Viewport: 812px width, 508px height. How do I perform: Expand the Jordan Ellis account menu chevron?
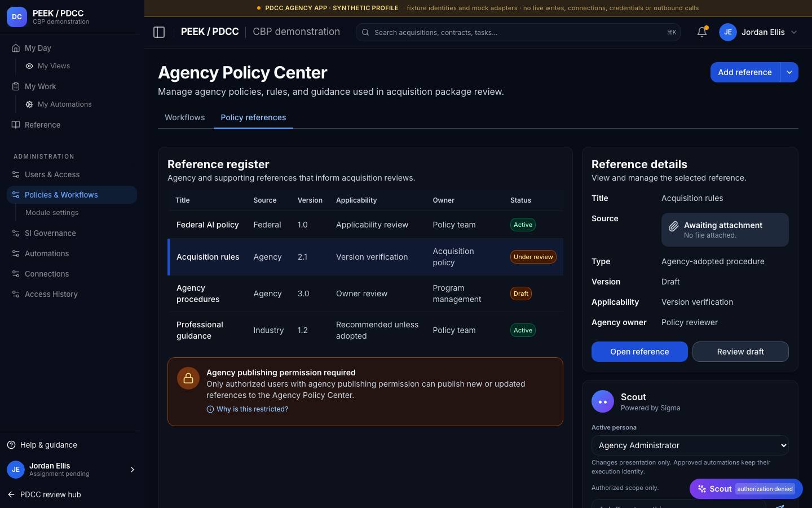pos(794,32)
